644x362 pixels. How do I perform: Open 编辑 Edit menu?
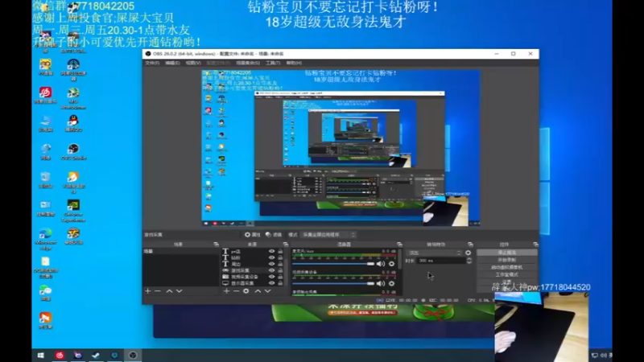[x=172, y=64]
